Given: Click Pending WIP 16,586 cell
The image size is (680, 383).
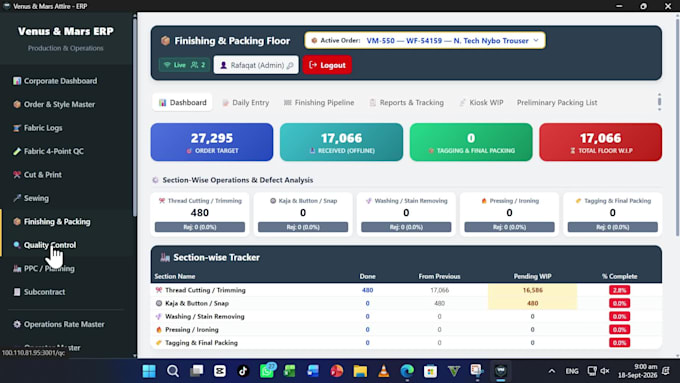Looking at the screenshot, I should [x=533, y=290].
